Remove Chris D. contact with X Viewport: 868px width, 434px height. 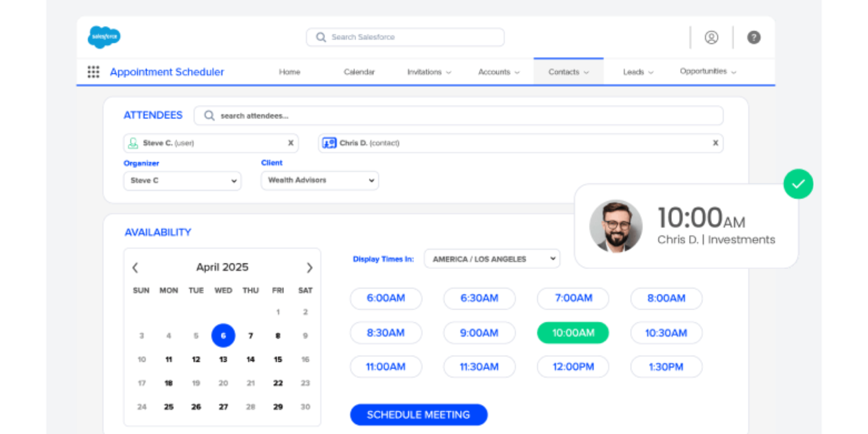point(715,143)
